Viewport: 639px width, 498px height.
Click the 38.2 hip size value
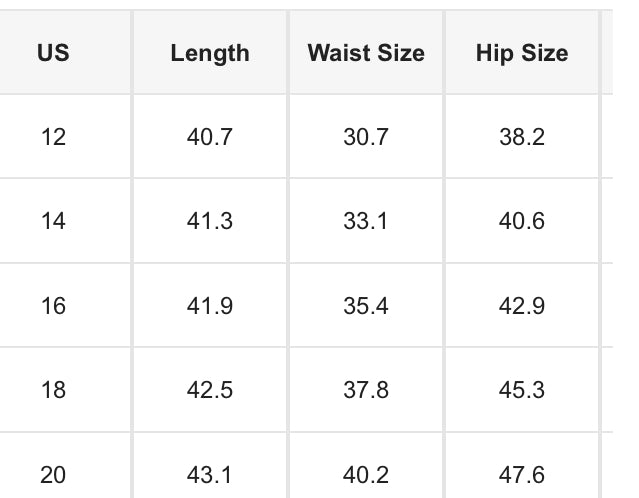(522, 137)
